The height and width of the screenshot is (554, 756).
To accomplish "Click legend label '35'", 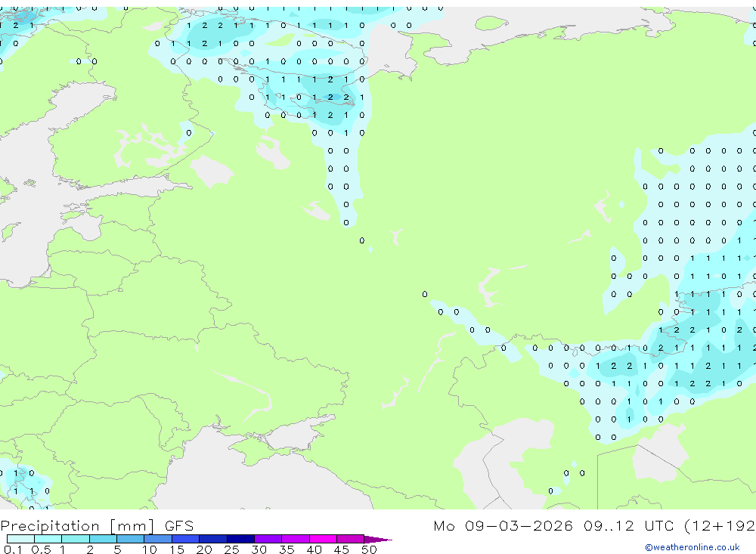I will 287,549.
